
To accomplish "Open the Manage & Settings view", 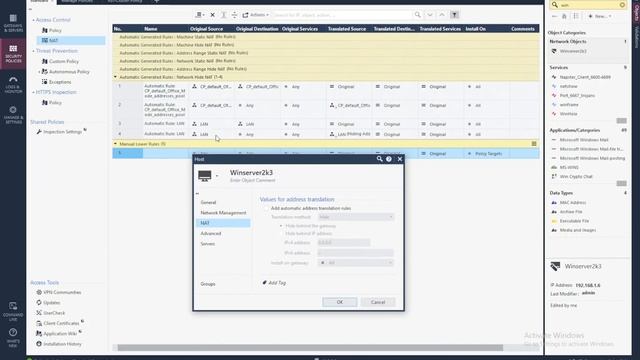I will (13, 115).
